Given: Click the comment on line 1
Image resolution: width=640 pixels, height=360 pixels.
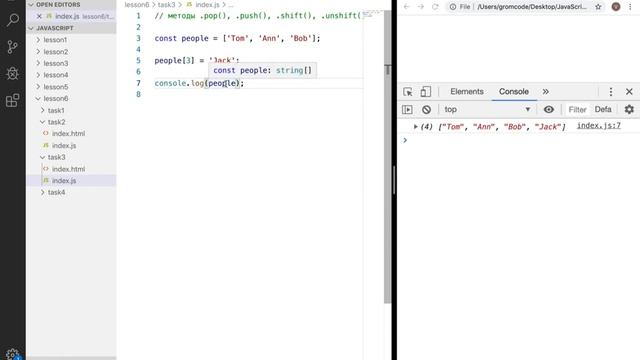Looking at the screenshot, I should pyautogui.click(x=258, y=16).
